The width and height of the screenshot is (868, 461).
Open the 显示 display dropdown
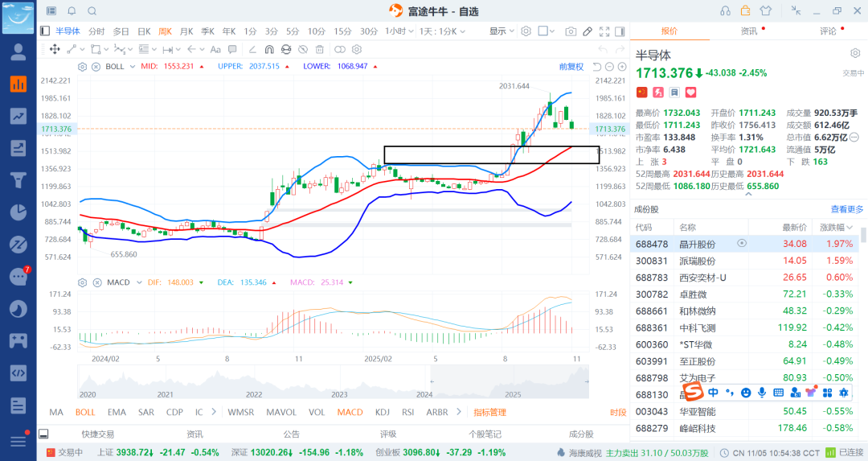502,31
